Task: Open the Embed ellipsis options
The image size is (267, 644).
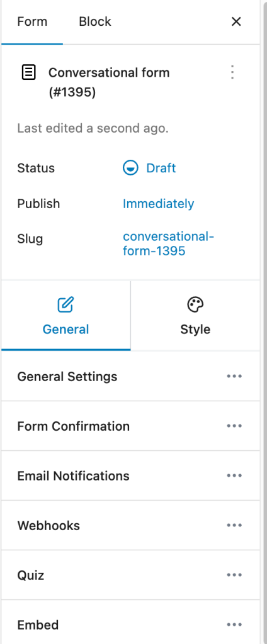Action: click(x=234, y=625)
